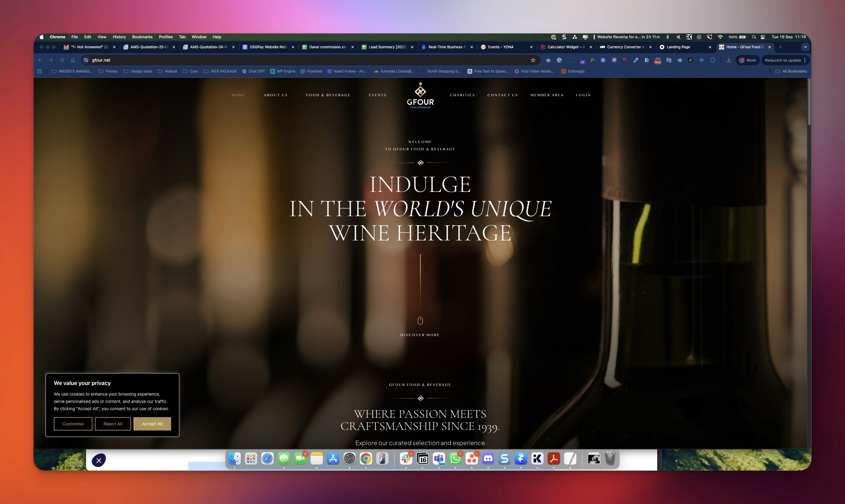845x504 pixels.
Task: Open the All Bookmarks folder
Action: [x=791, y=71]
